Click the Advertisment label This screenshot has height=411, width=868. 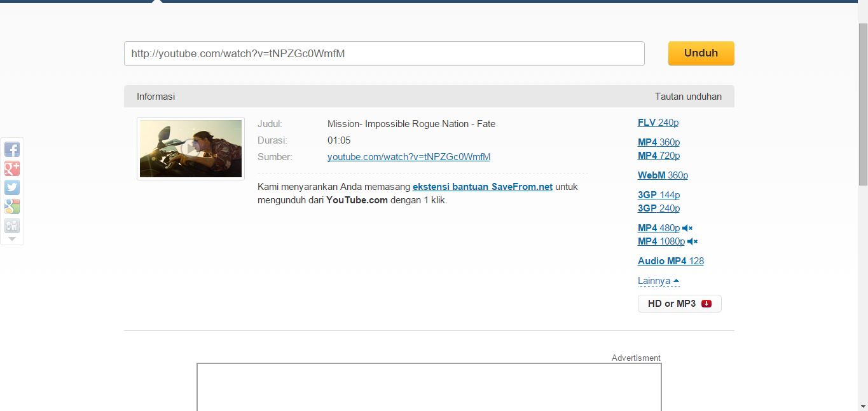click(636, 358)
